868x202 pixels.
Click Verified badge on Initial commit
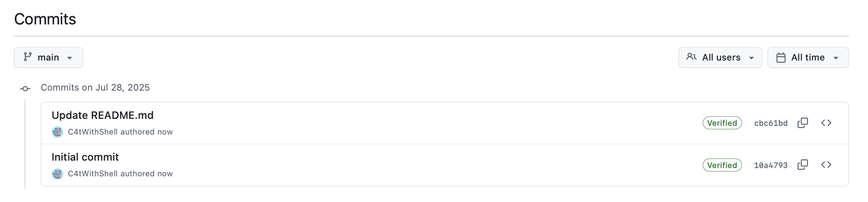tap(722, 165)
